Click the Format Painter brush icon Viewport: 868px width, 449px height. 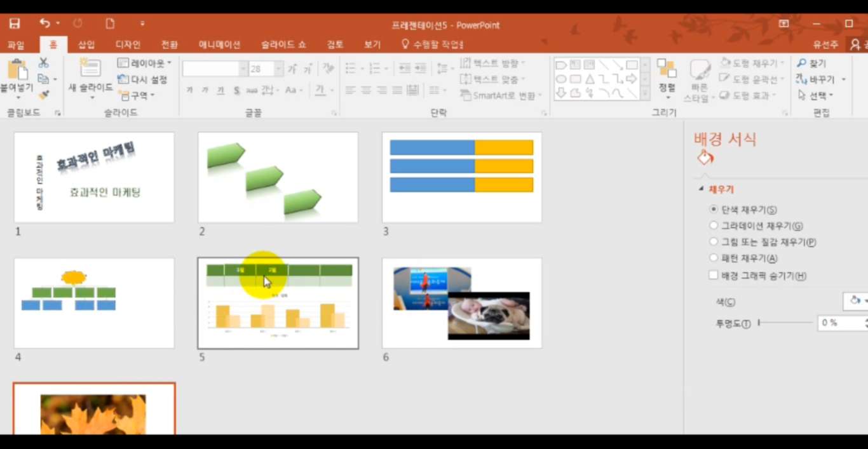pyautogui.click(x=43, y=95)
